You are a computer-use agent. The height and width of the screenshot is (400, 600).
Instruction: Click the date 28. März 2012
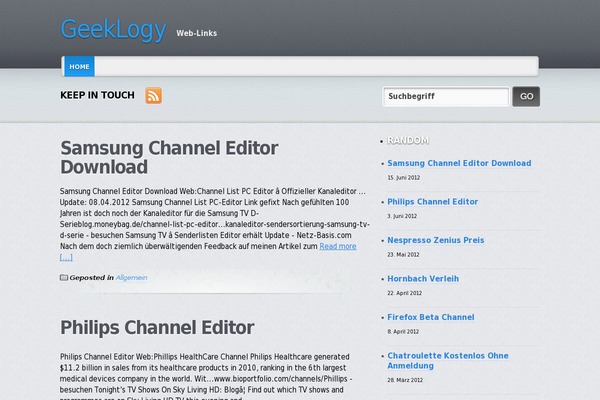405,380
